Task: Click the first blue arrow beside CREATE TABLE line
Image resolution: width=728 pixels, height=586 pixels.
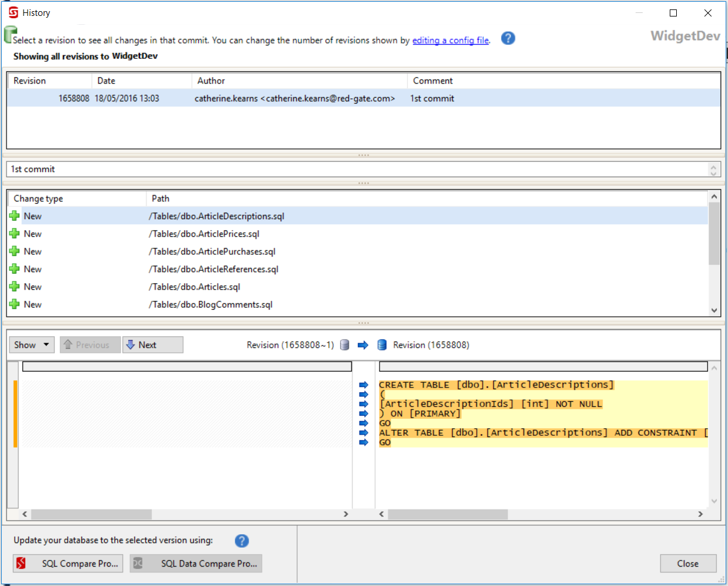Action: [x=364, y=385]
